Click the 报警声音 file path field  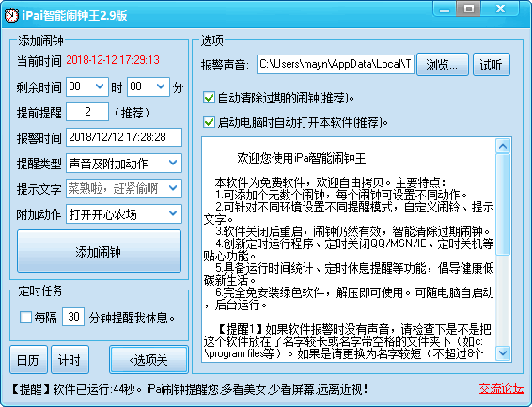[x=336, y=64]
